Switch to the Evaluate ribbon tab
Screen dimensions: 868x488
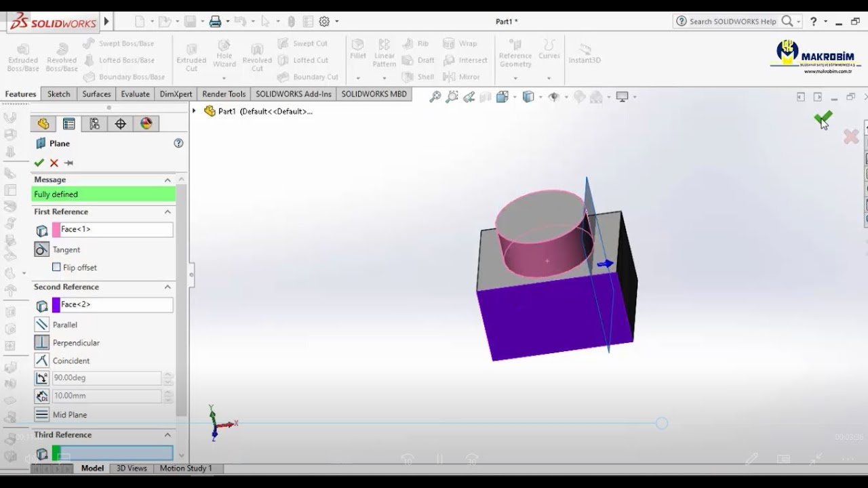tap(136, 94)
